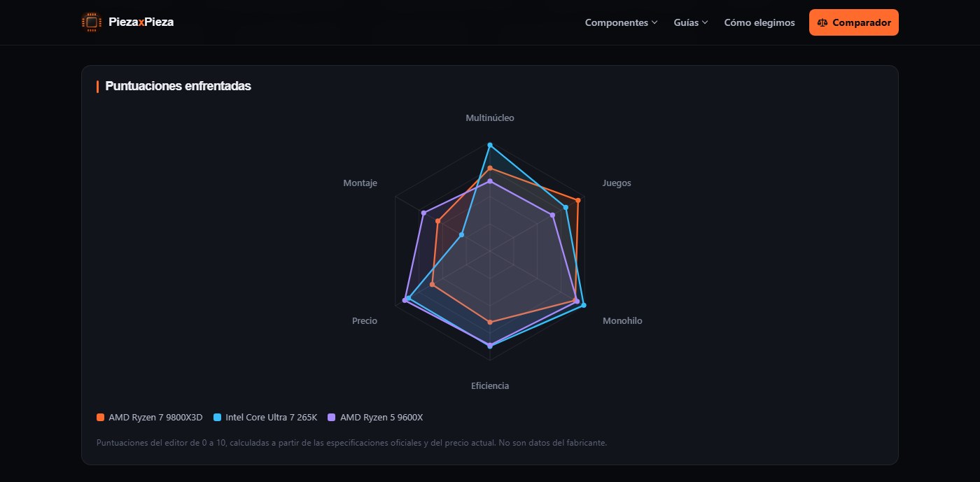The image size is (980, 482).
Task: Select the orange Montaje data point
Action: (x=437, y=222)
